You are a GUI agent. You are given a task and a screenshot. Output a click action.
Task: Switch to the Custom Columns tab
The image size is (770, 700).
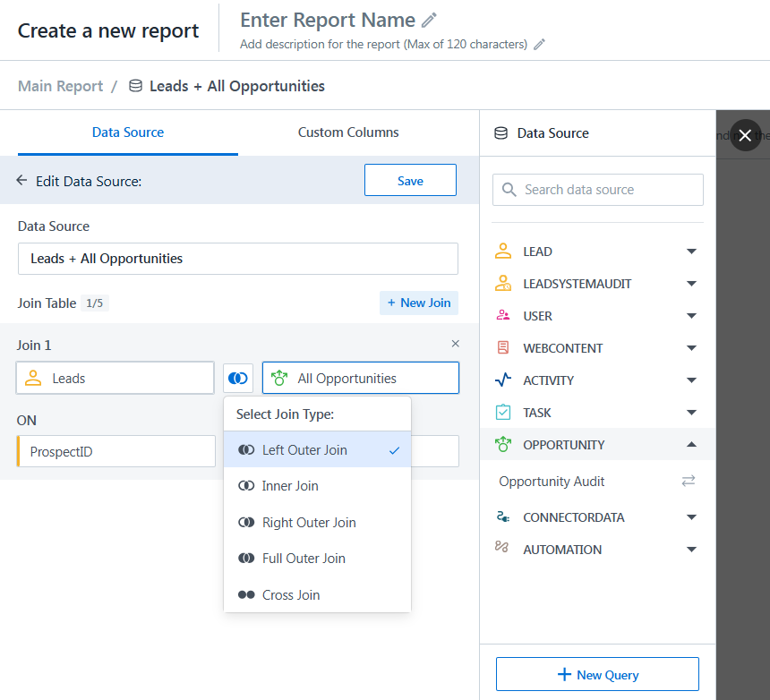click(x=348, y=132)
